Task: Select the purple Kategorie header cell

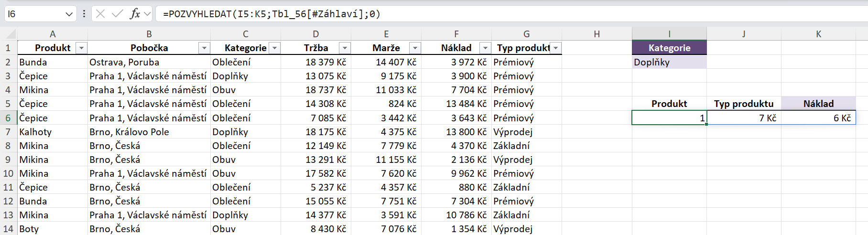Action: tap(669, 48)
